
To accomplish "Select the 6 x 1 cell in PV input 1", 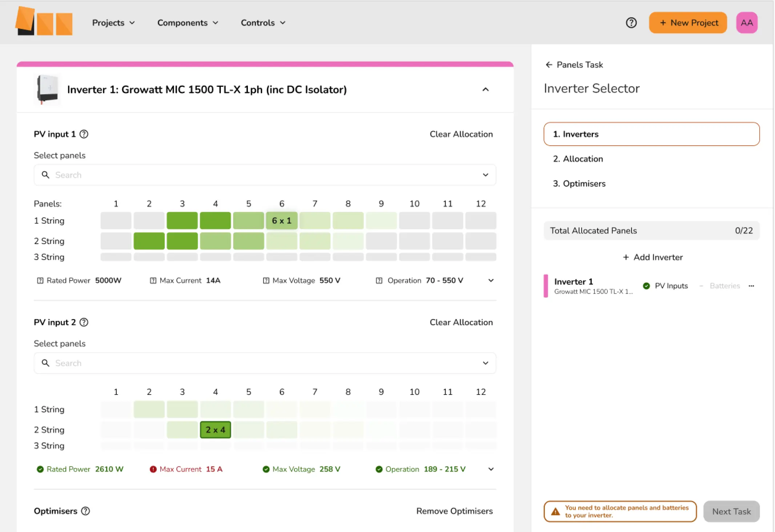I will point(282,221).
